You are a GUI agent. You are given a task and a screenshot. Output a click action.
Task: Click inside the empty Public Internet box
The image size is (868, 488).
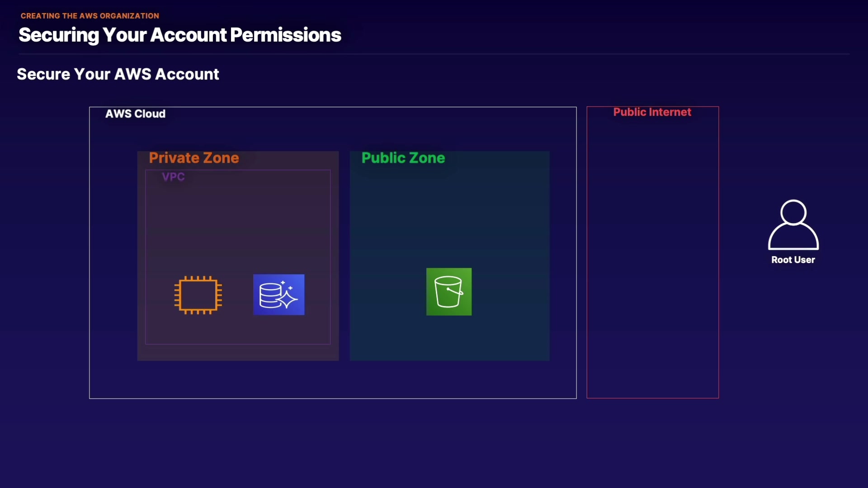(x=652, y=253)
